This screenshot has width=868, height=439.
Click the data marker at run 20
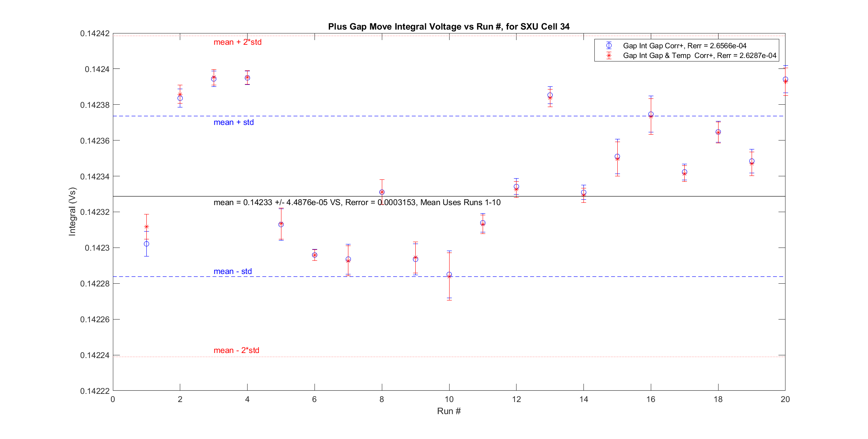tap(785, 80)
